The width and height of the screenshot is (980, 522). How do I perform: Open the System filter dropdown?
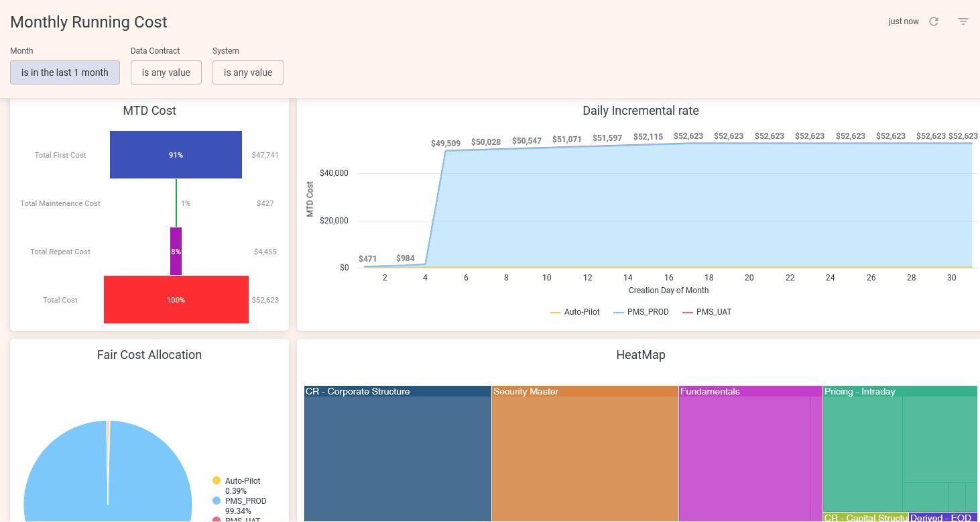(x=248, y=72)
